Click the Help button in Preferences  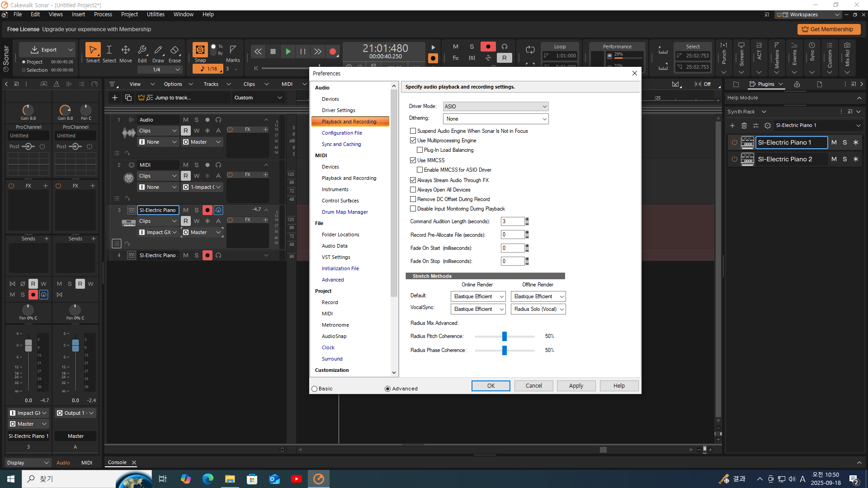(x=619, y=386)
